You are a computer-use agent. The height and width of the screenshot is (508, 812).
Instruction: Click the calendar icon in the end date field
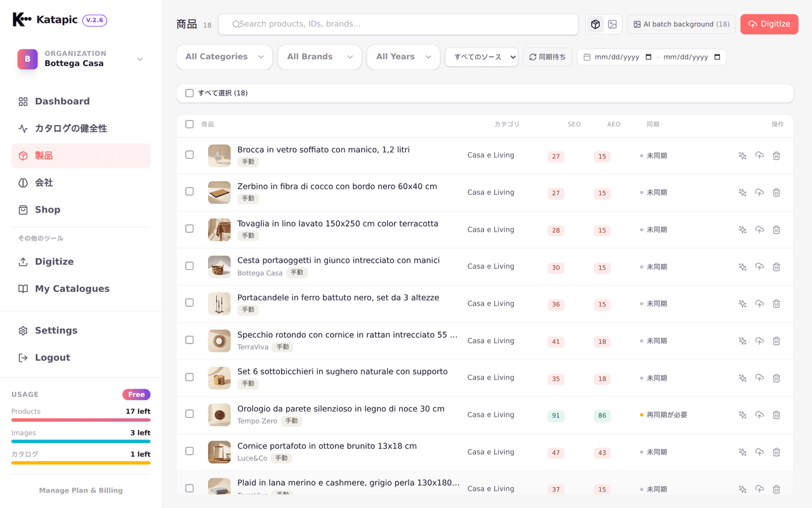point(717,57)
